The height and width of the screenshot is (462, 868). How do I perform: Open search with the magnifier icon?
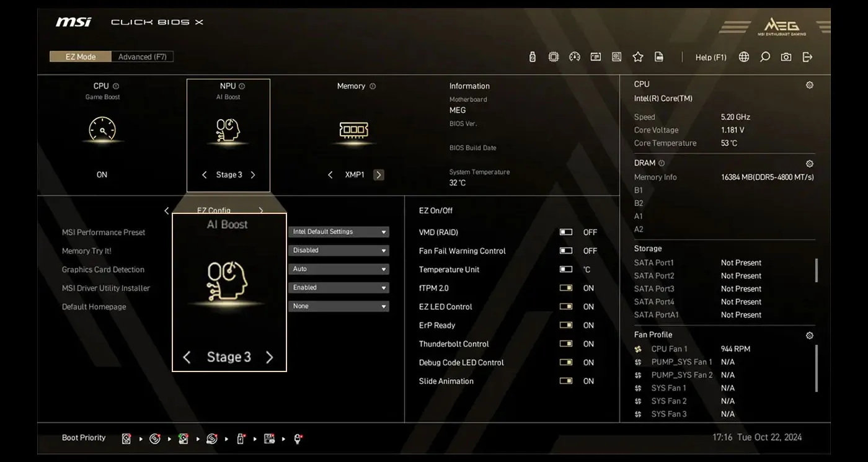click(765, 57)
